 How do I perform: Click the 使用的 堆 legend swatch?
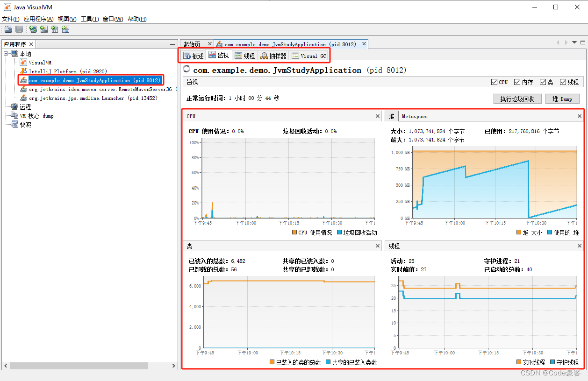[x=550, y=232]
